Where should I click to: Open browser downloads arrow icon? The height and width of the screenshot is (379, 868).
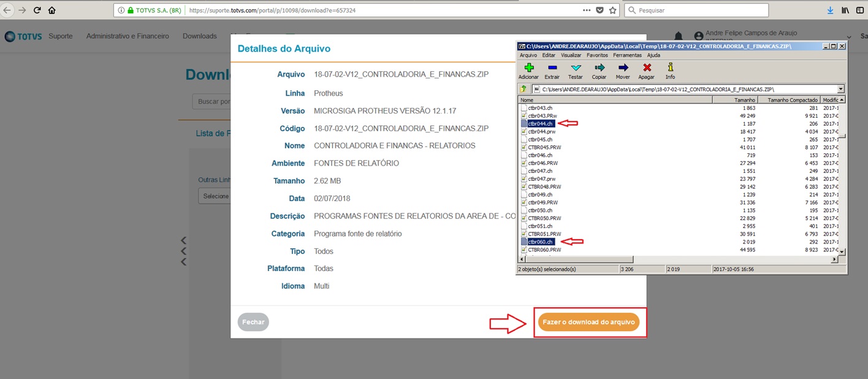coord(831,10)
